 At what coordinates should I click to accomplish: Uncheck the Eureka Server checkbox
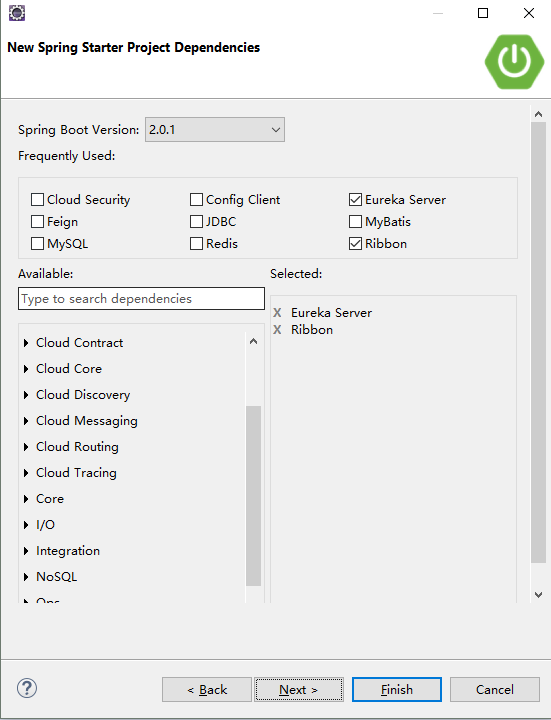(x=355, y=200)
